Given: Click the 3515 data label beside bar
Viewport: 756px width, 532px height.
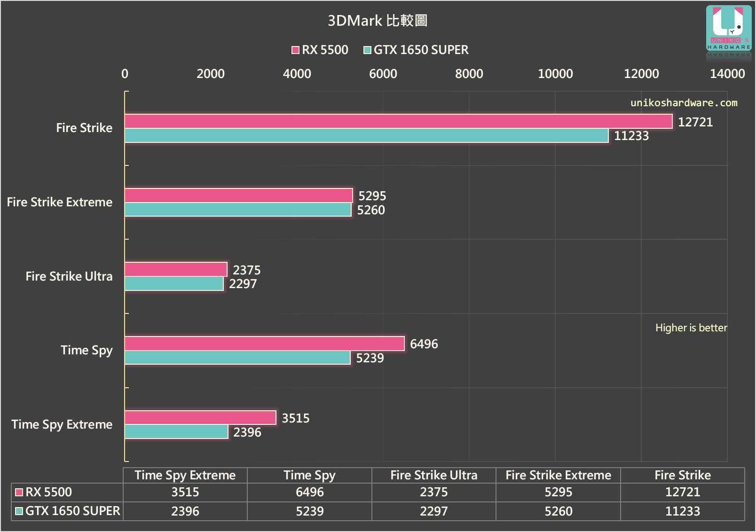Looking at the screenshot, I should [x=296, y=418].
